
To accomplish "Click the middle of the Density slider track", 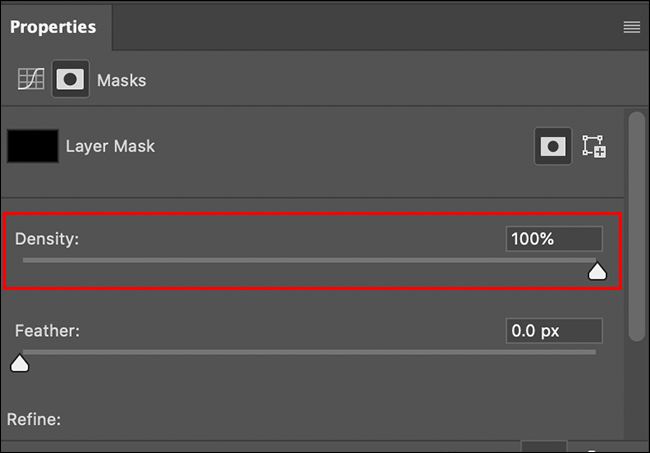I will [x=309, y=261].
